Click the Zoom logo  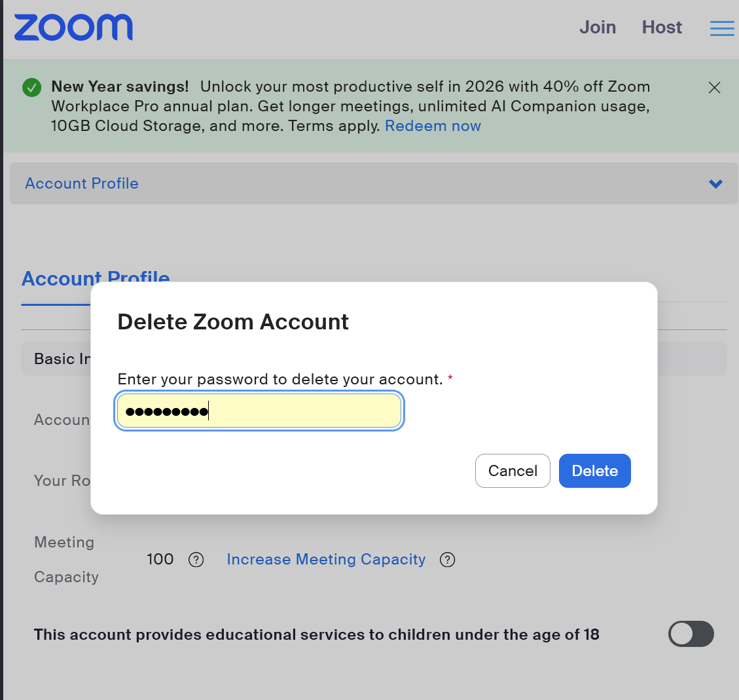73,28
